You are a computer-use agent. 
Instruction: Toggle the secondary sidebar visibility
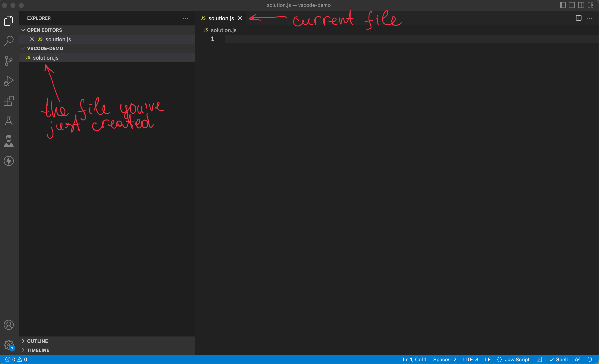click(x=581, y=5)
